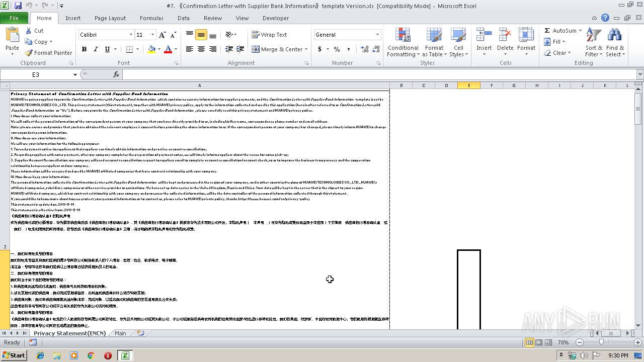The image size is (644, 362).
Task: Align text to bottom
Action: (213, 35)
